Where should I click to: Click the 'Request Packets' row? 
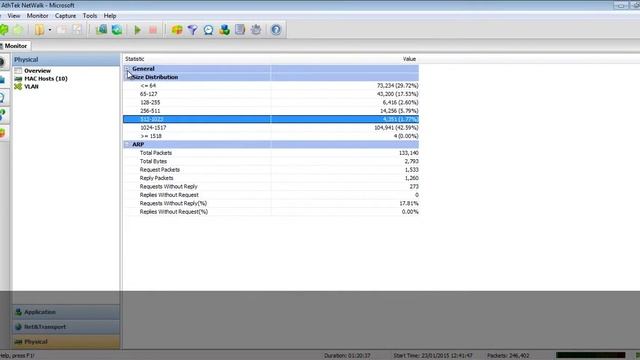(x=271, y=169)
